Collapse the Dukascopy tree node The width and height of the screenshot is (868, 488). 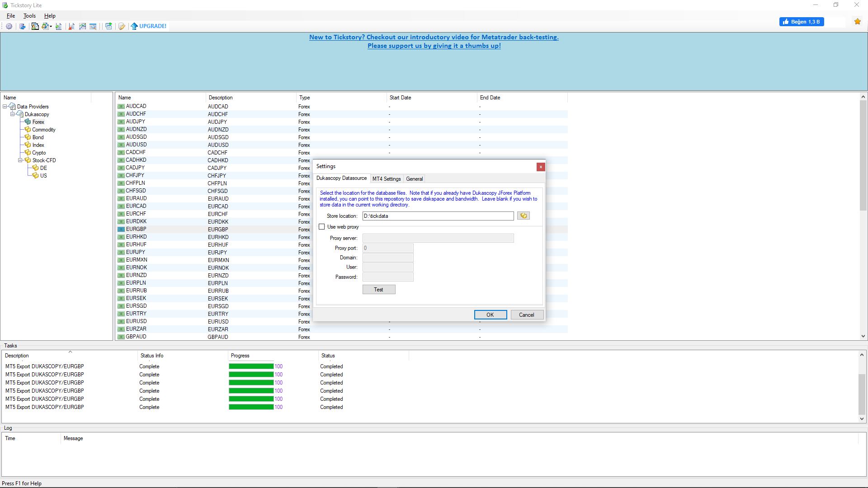coord(13,114)
